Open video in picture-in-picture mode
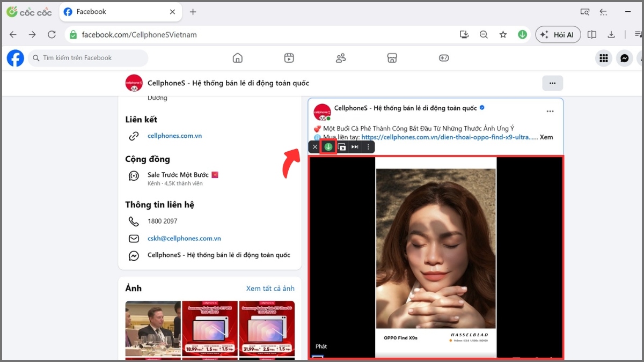The height and width of the screenshot is (362, 644). coord(342,147)
